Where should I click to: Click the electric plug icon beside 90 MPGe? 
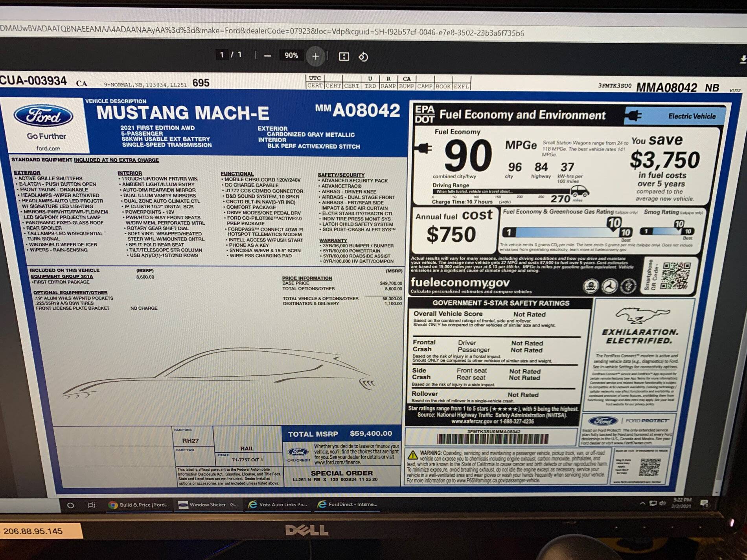423,148
